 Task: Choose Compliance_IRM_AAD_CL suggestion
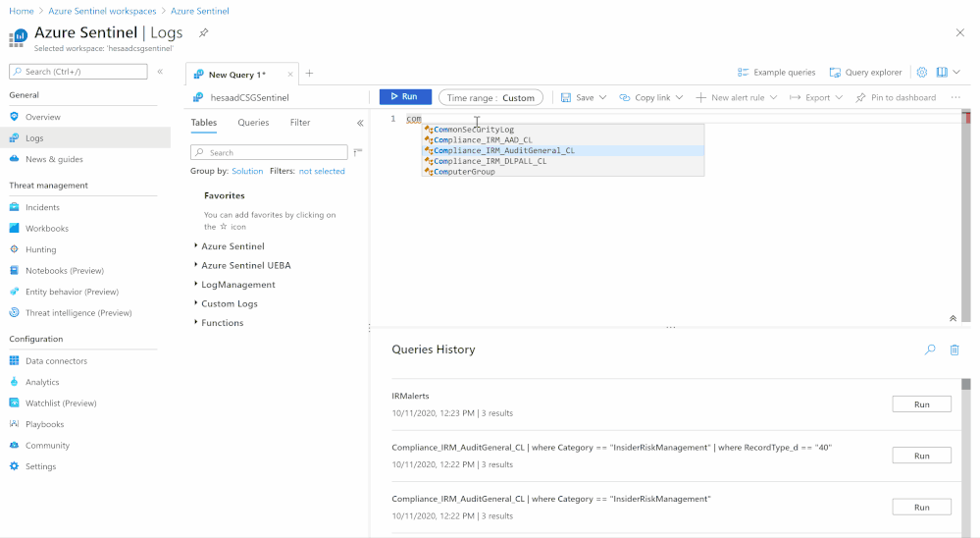tap(563, 140)
